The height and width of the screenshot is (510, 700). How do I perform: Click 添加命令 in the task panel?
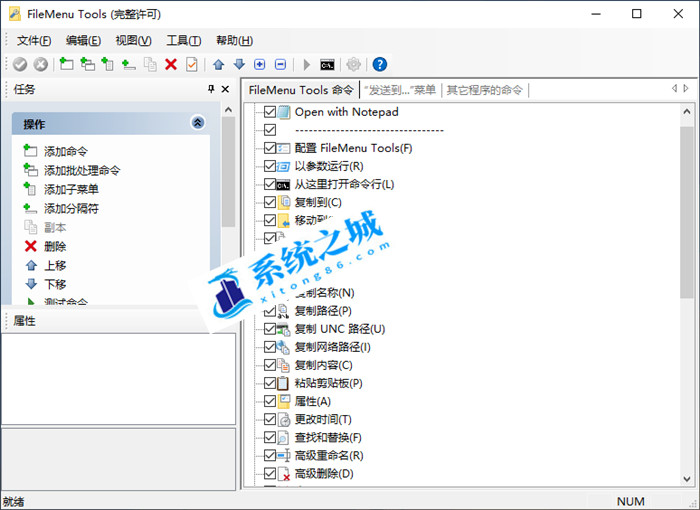pyautogui.click(x=66, y=151)
